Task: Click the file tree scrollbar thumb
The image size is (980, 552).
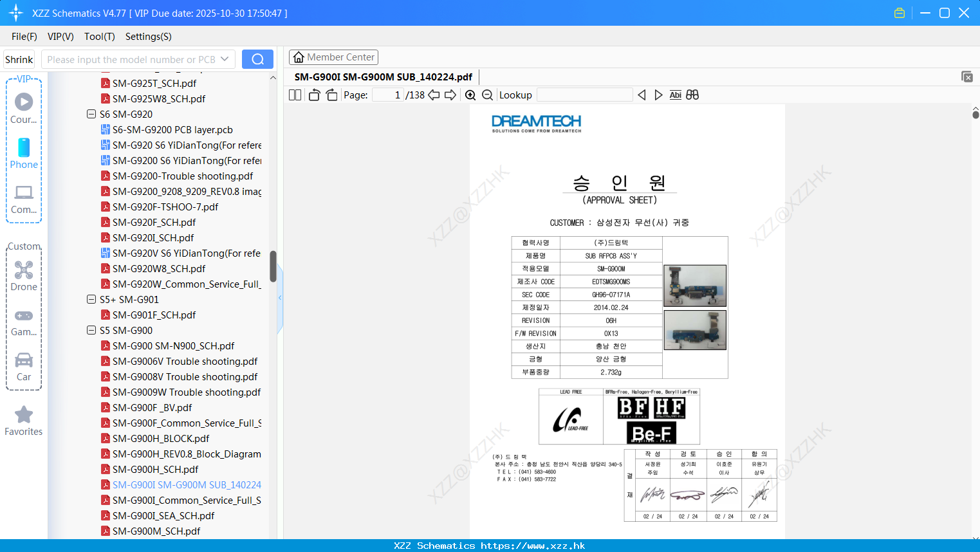Action: tap(273, 266)
